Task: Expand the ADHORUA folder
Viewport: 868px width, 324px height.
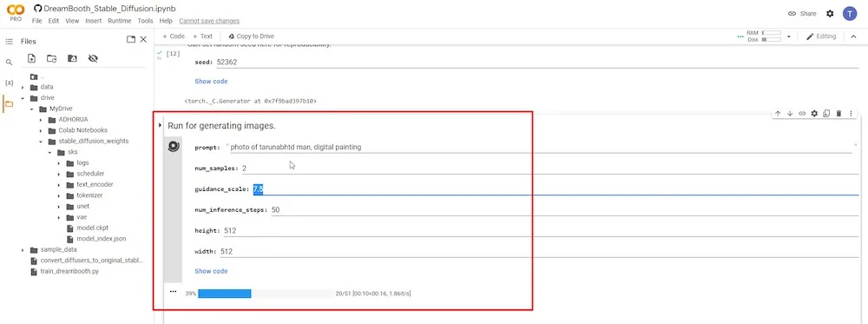Action: pyautogui.click(x=41, y=120)
